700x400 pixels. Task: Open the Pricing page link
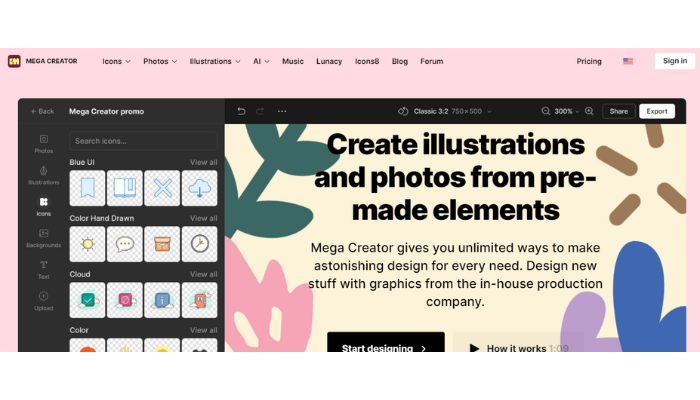pos(589,61)
